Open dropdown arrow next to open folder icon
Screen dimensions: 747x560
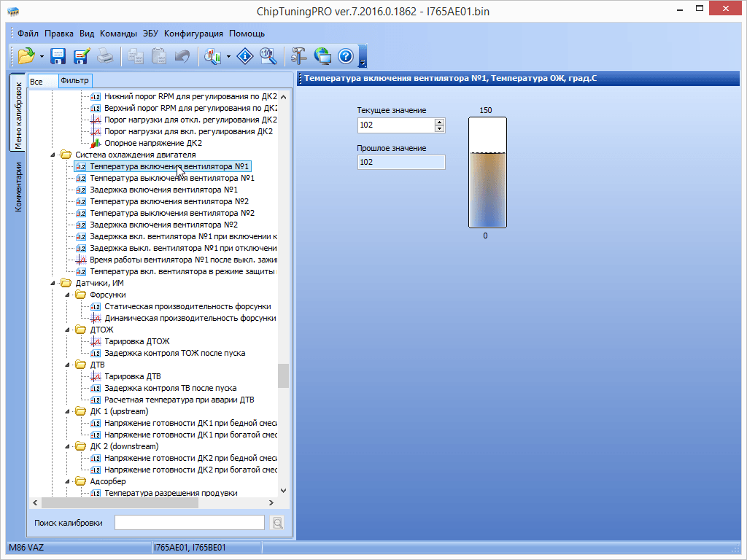pyautogui.click(x=42, y=56)
